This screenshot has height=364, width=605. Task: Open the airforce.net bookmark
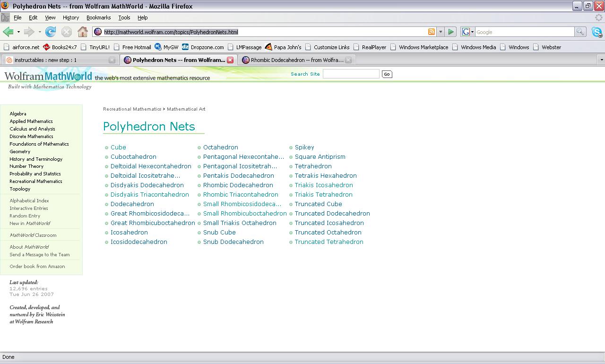(x=21, y=47)
